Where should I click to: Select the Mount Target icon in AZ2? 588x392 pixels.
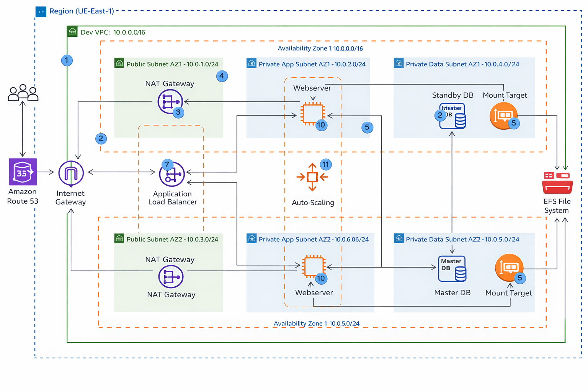click(509, 268)
